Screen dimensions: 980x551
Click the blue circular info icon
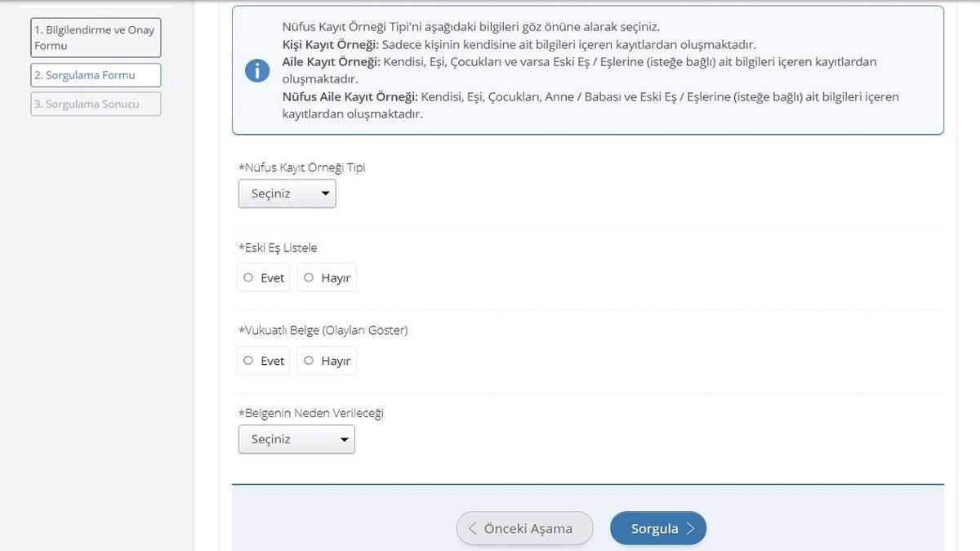(257, 70)
